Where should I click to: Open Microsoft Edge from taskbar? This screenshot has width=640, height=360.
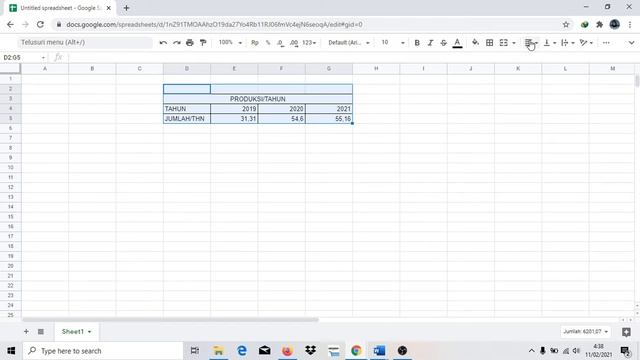[x=242, y=351]
